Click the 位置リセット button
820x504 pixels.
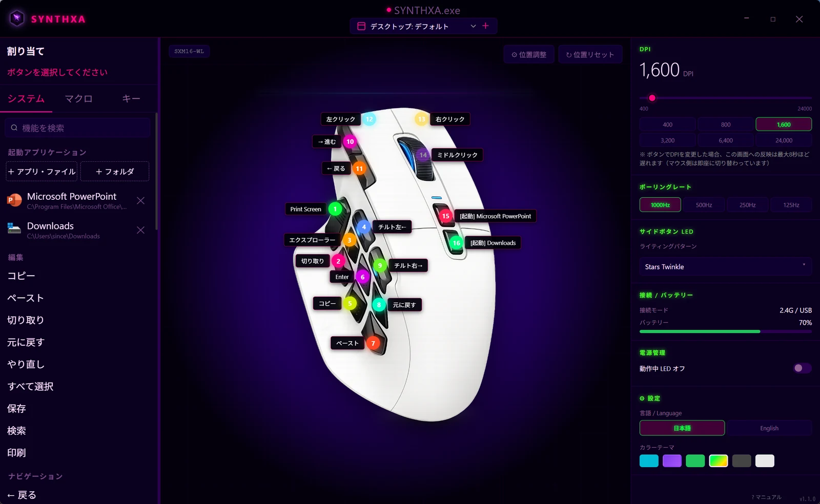(590, 54)
